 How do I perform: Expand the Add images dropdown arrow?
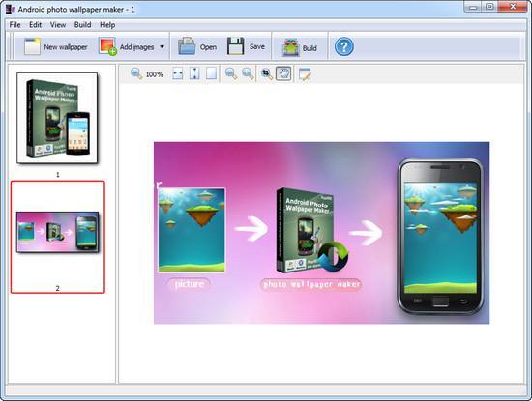[x=163, y=46]
